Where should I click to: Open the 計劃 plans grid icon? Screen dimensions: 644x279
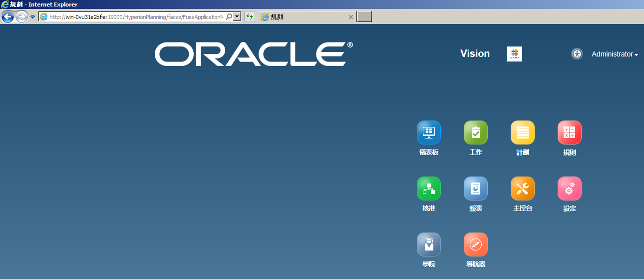[x=523, y=132]
